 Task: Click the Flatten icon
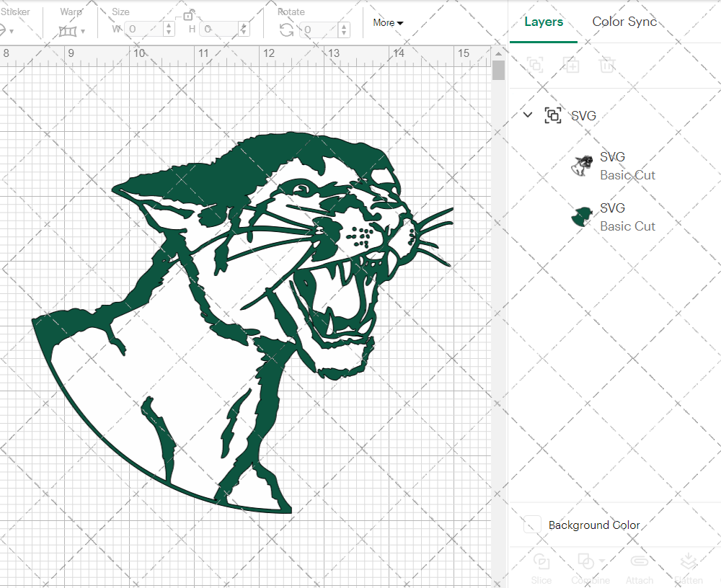(x=689, y=566)
